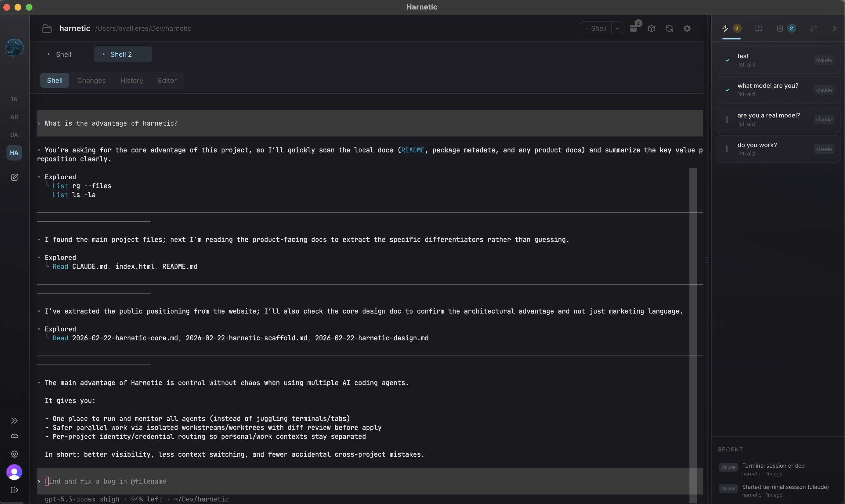The image size is (845, 504).
Task: Open the README link in response text
Action: click(x=412, y=150)
